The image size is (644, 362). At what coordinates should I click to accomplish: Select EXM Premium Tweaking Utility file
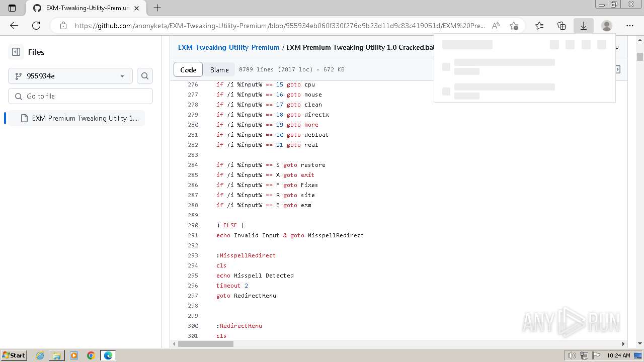[x=75, y=118]
